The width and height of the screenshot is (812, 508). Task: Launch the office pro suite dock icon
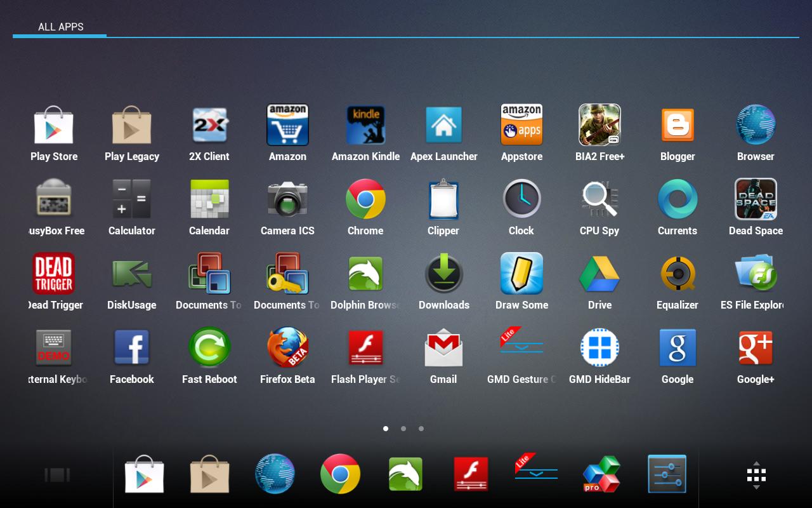click(x=601, y=474)
